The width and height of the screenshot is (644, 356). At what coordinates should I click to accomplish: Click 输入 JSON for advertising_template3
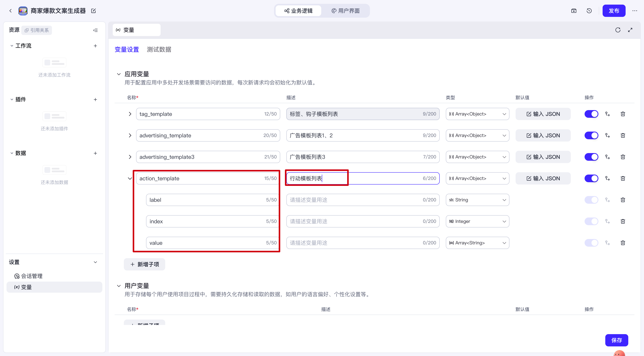click(543, 157)
